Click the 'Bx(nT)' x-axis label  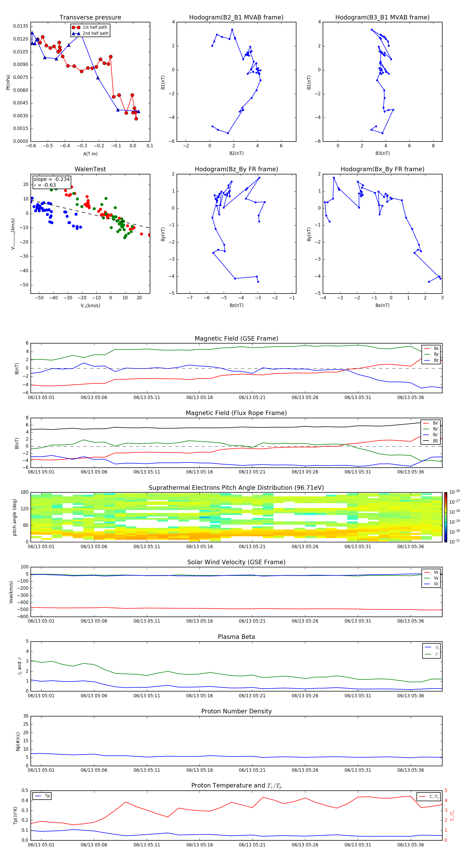382,305
